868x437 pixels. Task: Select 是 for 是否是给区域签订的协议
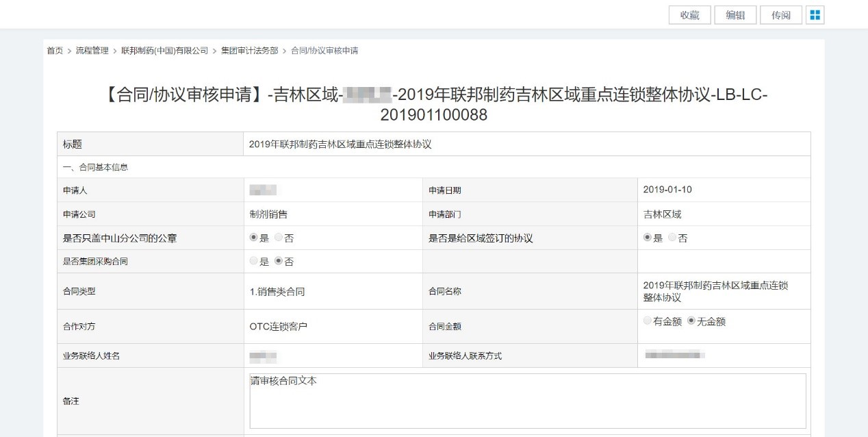pos(648,238)
